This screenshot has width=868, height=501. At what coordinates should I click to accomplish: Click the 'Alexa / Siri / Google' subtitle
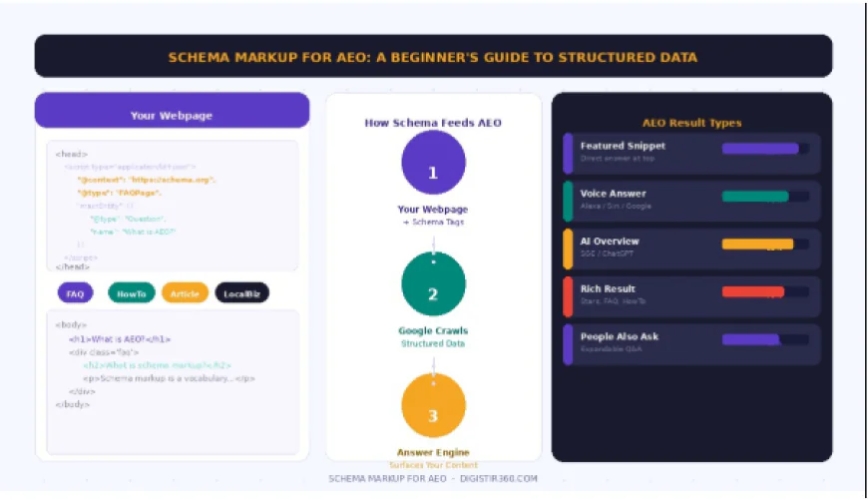tap(616, 206)
